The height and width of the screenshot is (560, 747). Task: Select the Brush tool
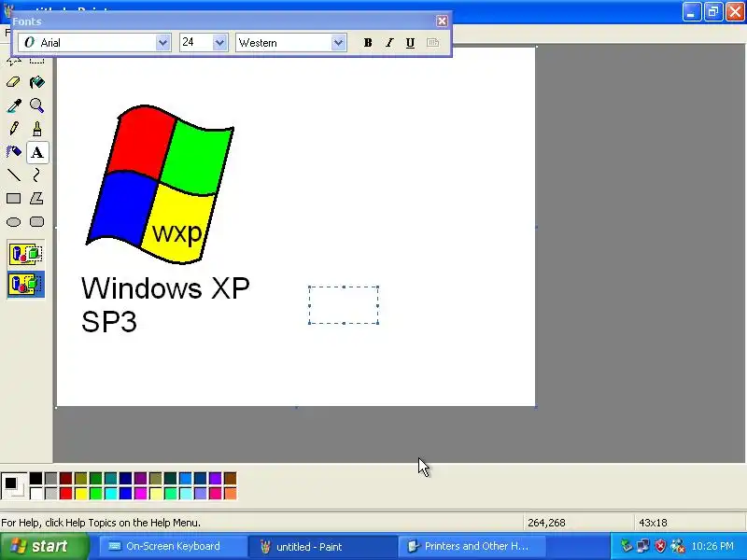click(37, 129)
